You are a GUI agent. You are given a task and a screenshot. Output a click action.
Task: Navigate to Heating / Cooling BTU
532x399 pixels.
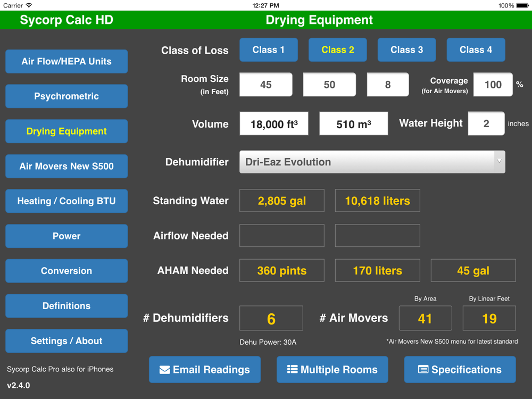coord(66,201)
